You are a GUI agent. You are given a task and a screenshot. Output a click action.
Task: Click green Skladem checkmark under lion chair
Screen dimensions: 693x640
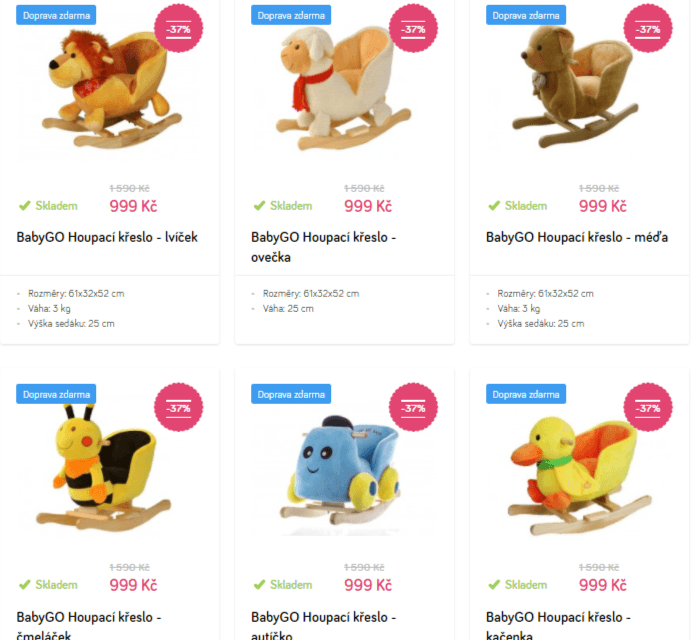click(x=25, y=206)
